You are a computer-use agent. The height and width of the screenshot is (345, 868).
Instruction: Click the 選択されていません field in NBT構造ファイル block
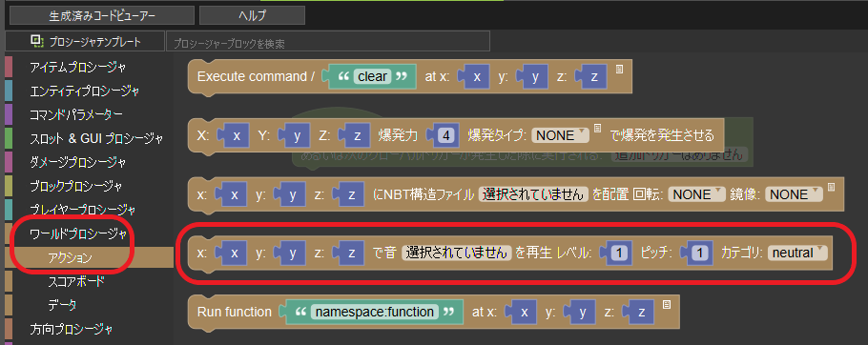click(533, 194)
